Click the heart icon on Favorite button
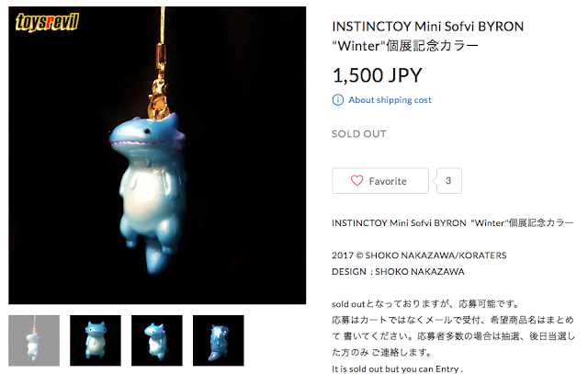This screenshot has width=588, height=374. (356, 181)
